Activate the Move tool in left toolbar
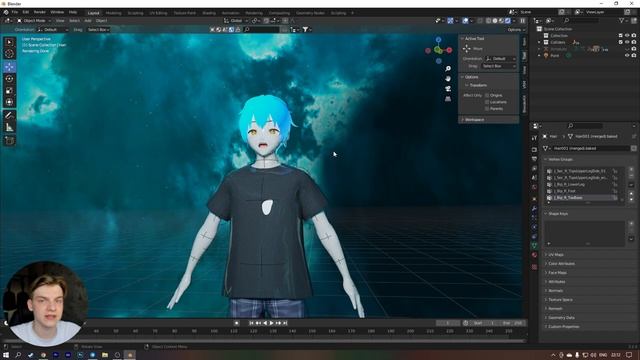Image resolution: width=640 pixels, height=360 pixels. [9, 67]
